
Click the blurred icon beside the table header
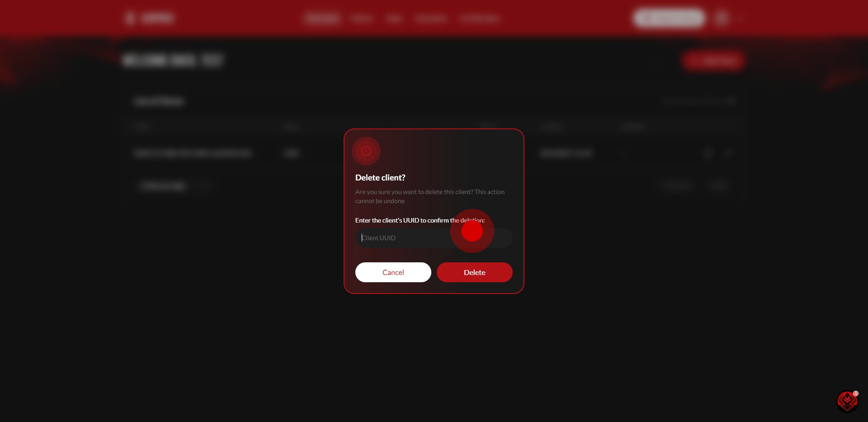[x=731, y=100]
